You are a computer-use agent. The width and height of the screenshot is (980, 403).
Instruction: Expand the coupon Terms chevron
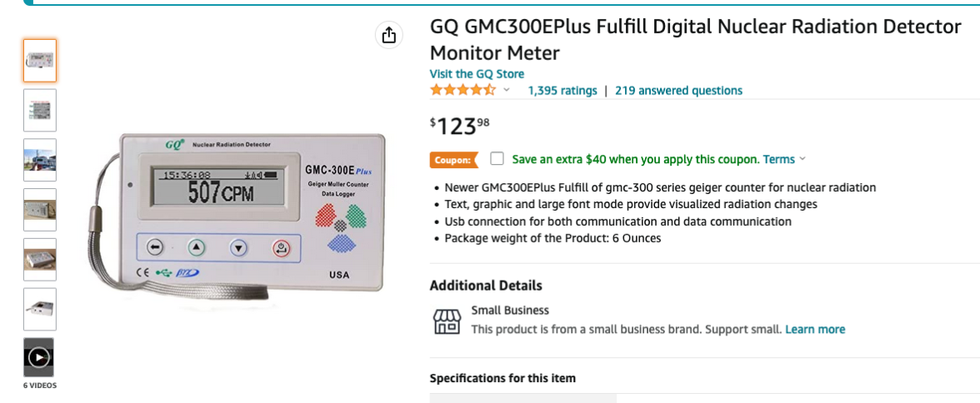point(802,159)
